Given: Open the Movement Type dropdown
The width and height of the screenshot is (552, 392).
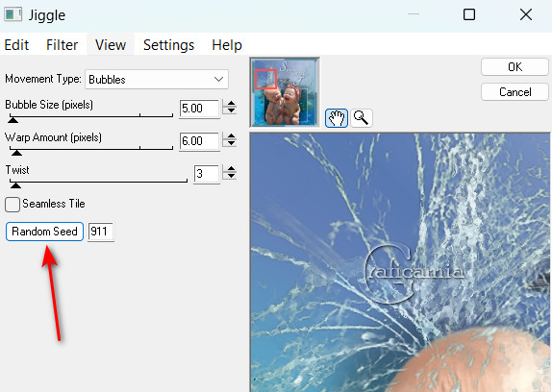Looking at the screenshot, I should pos(157,80).
